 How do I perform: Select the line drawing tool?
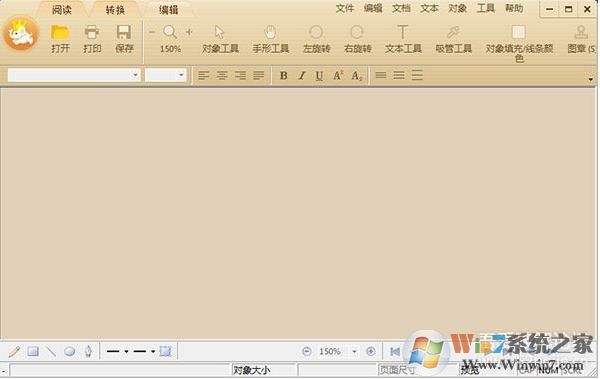51,351
